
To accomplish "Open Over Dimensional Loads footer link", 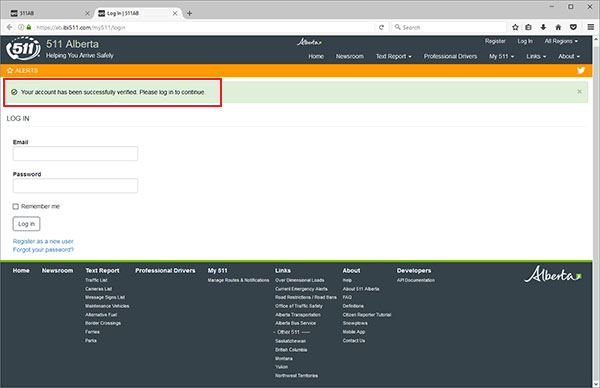I will (x=300, y=280).
